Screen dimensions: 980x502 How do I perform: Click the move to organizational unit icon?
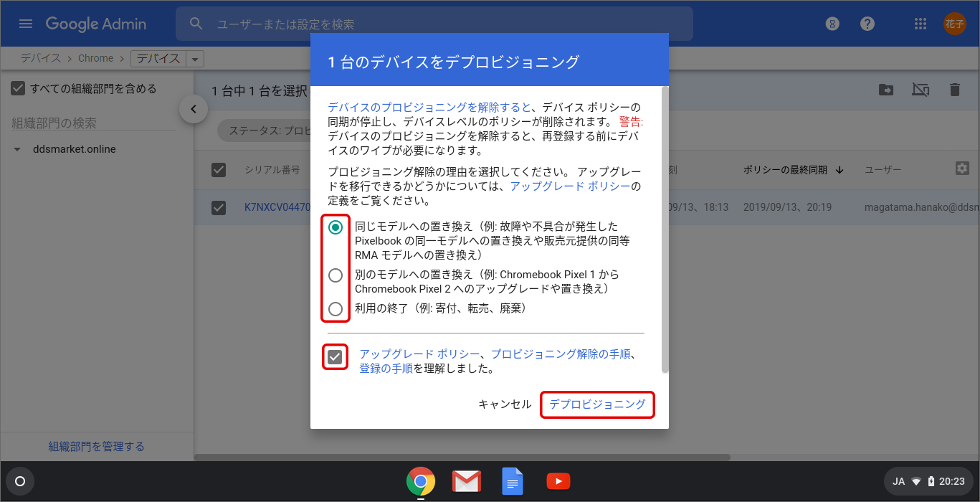[887, 90]
